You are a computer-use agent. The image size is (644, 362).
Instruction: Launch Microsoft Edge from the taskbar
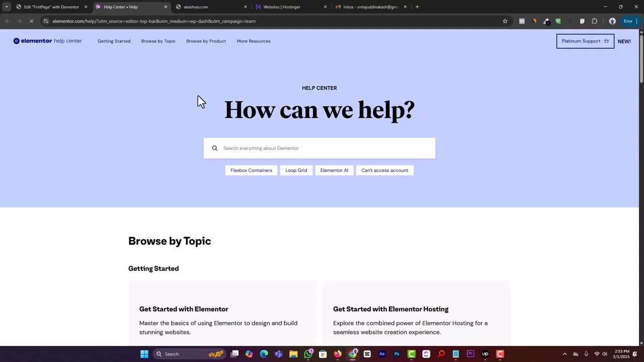tap(264, 354)
